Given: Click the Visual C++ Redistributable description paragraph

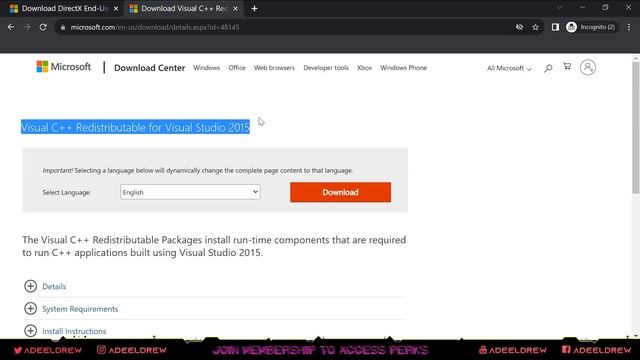Looking at the screenshot, I should point(214,246).
